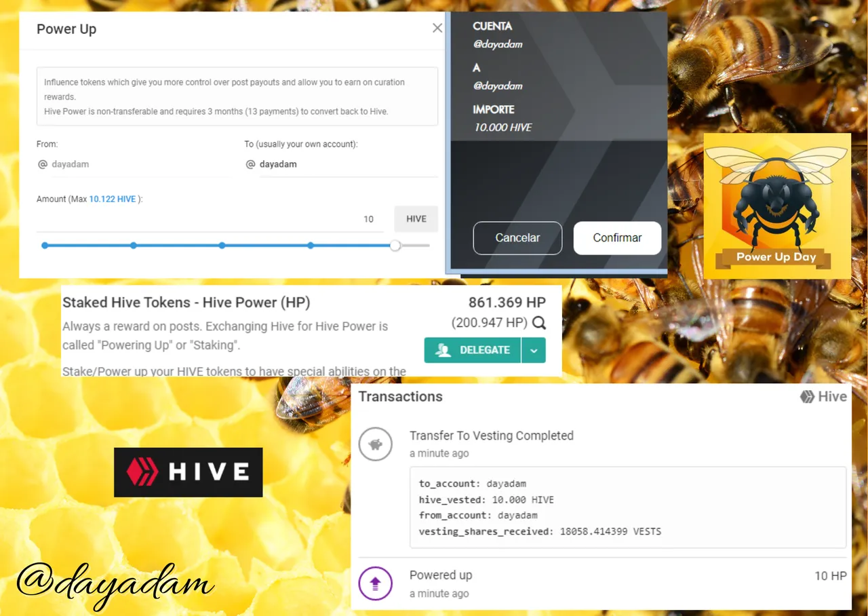868x616 pixels.
Task: Close the Power Up dialog
Action: point(437,28)
